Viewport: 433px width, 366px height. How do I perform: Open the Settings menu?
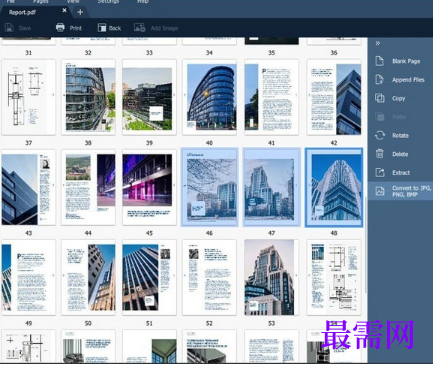click(108, 2)
